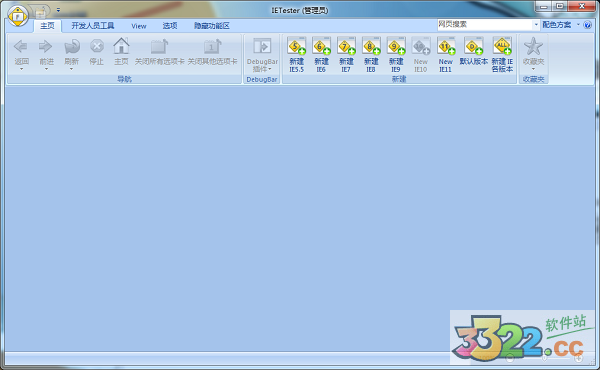Expand the 返回 history dropdown arrow

click(x=21, y=69)
